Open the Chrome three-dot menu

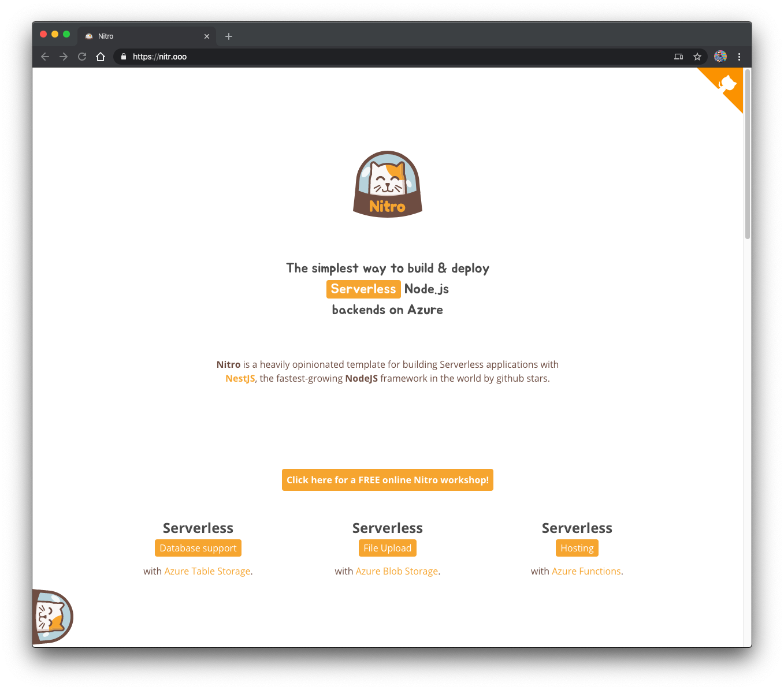[739, 57]
